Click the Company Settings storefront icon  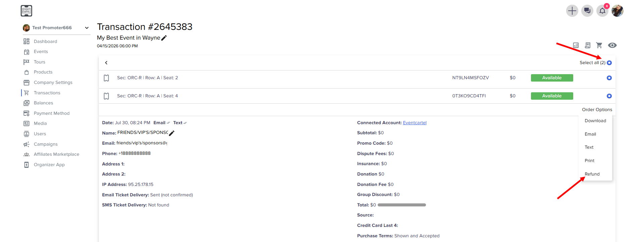[26, 83]
